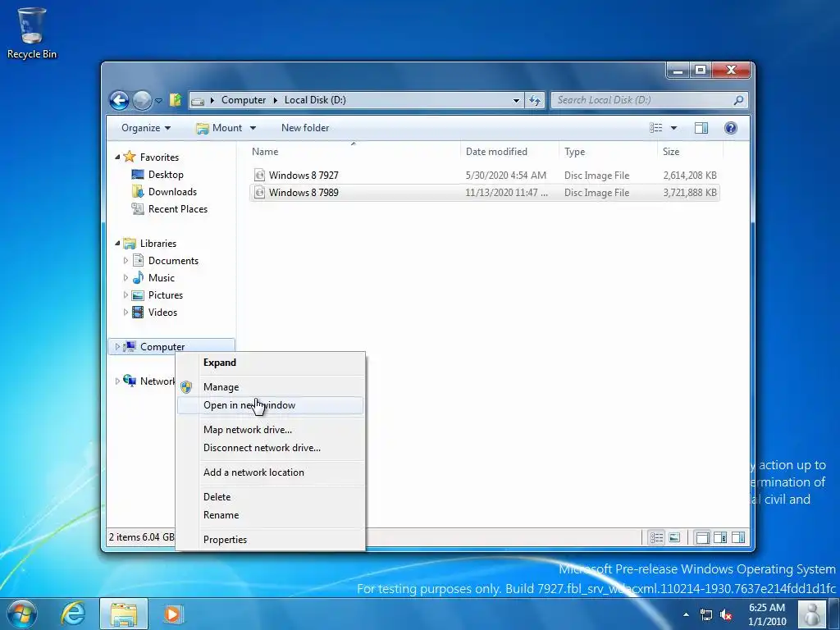Choose Disconnect network drive...
Screen dimensions: 840x630
pos(271,448)
